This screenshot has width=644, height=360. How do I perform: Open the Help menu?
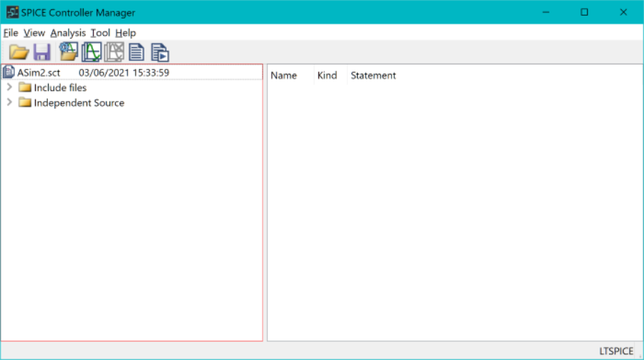[x=126, y=33]
